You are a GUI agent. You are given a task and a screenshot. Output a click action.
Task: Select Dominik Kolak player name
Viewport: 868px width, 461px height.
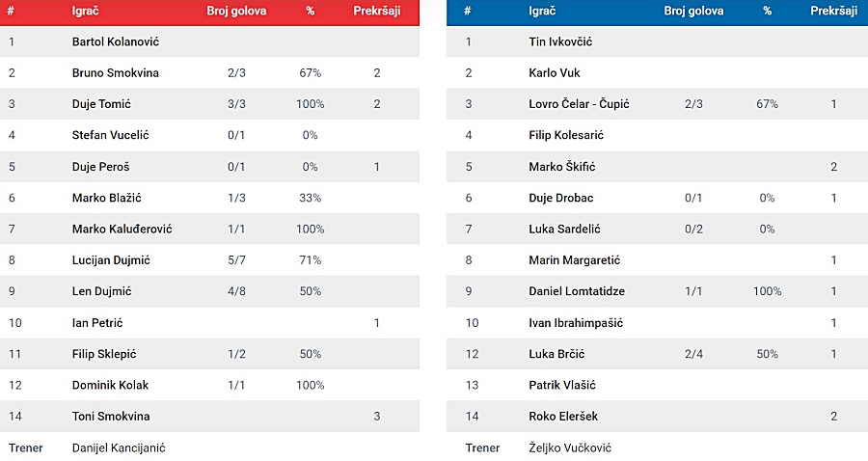tap(110, 385)
